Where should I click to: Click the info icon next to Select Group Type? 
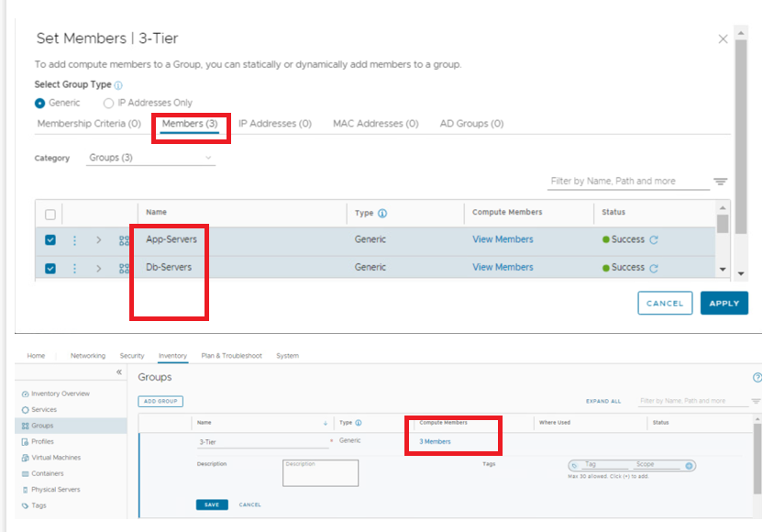click(x=118, y=85)
